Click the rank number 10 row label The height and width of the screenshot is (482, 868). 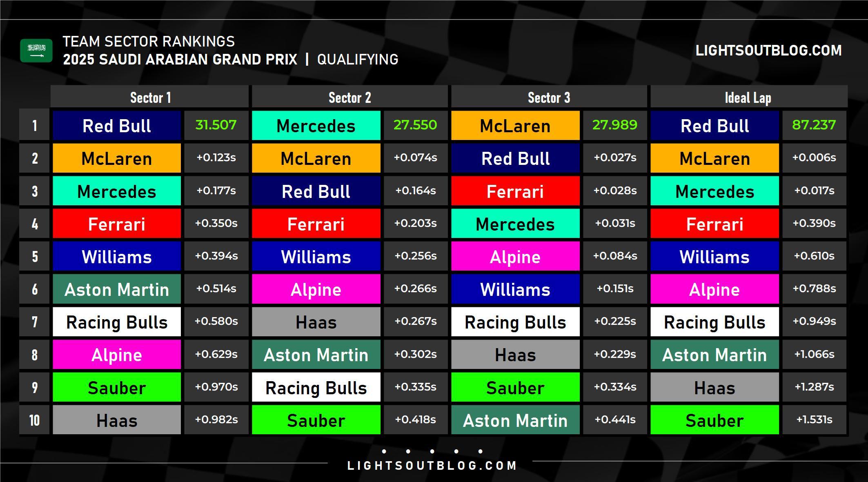pyautogui.click(x=35, y=420)
